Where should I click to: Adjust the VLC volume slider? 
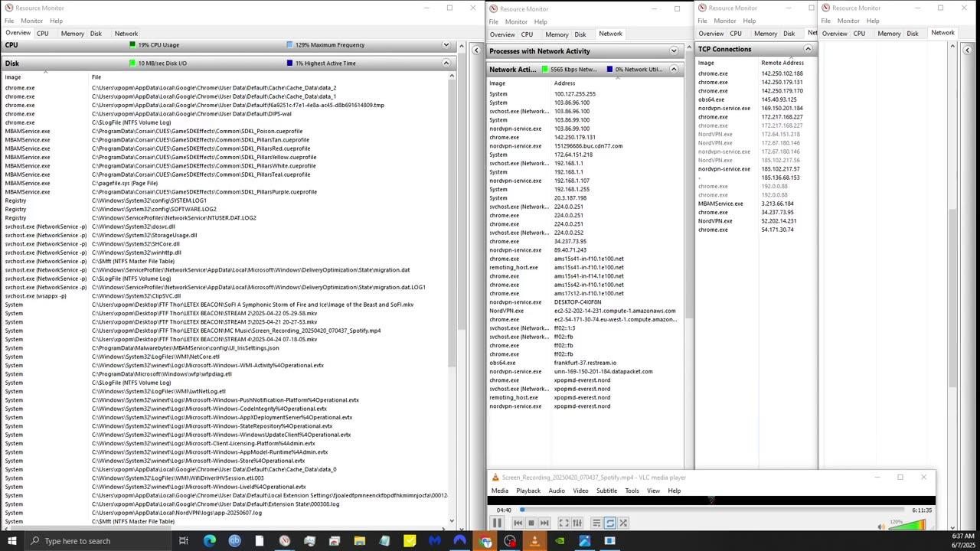pos(908,525)
